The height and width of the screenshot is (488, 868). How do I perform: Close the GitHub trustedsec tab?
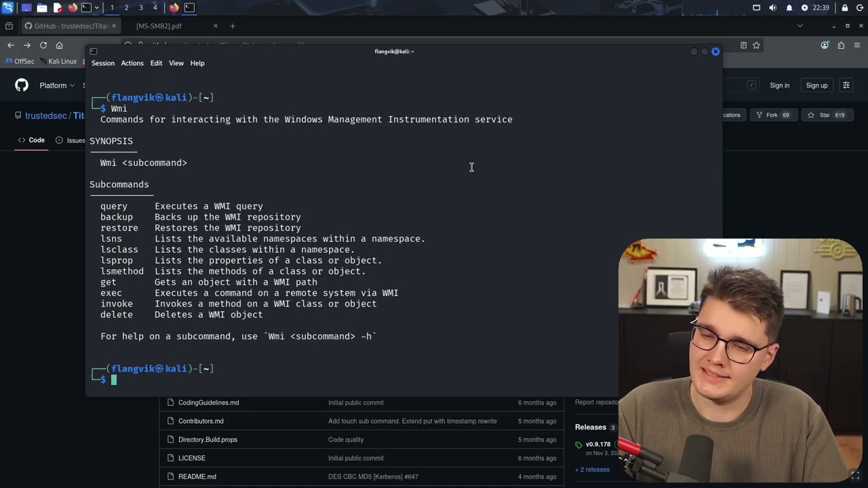click(x=114, y=26)
